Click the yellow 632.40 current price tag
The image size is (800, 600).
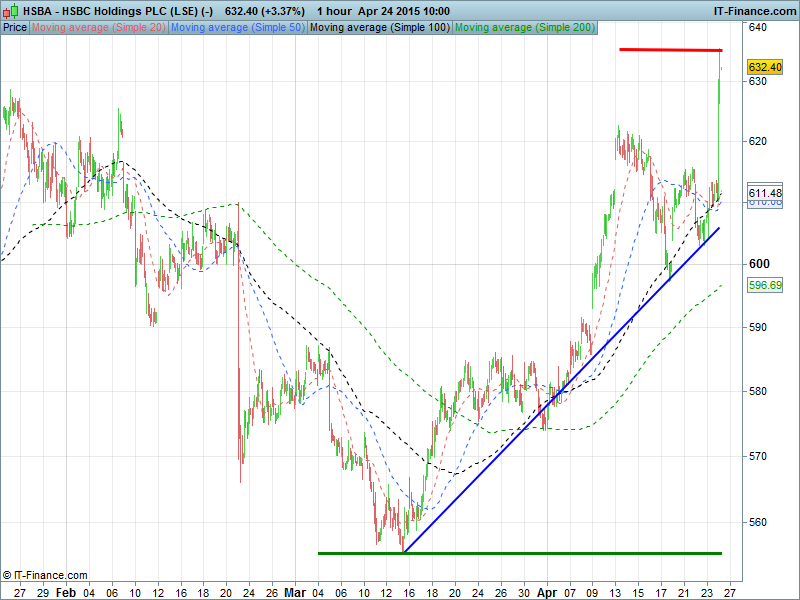tap(765, 67)
